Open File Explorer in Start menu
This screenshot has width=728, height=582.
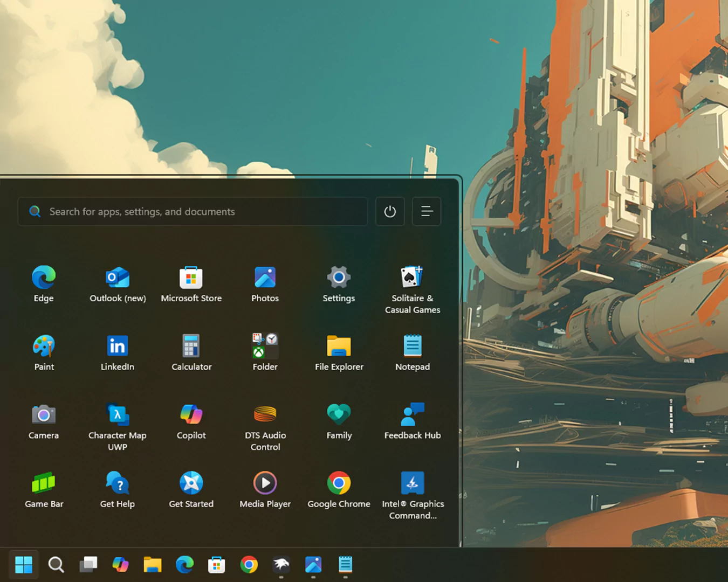pos(339,353)
